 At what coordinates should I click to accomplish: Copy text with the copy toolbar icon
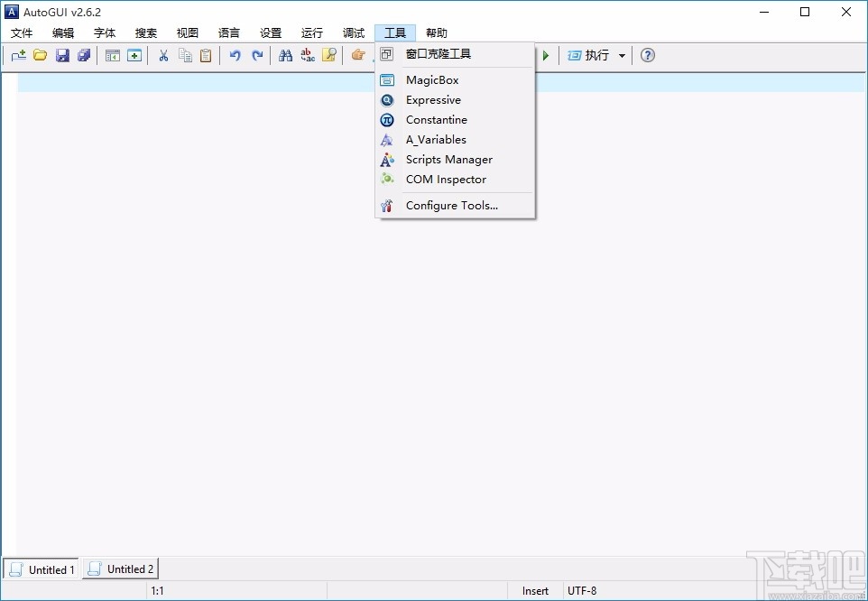185,55
